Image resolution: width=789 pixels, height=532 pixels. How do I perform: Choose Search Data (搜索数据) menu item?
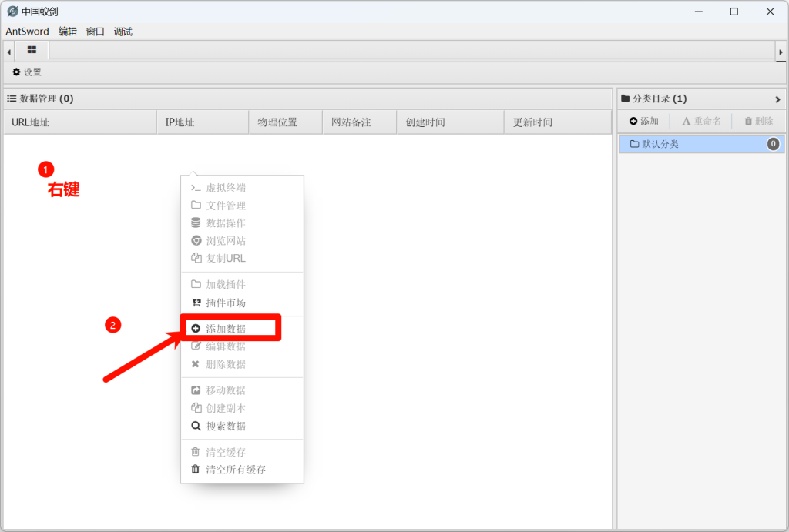[226, 426]
